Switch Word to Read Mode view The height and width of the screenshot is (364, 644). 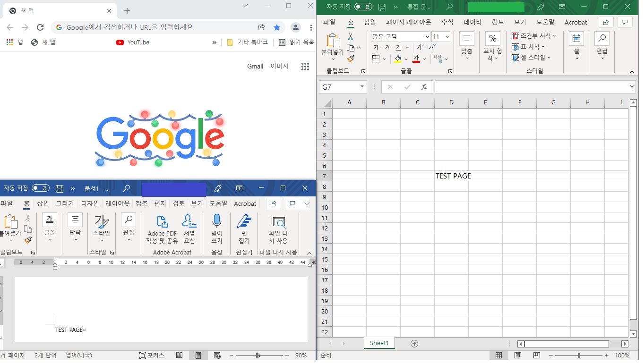point(179,356)
